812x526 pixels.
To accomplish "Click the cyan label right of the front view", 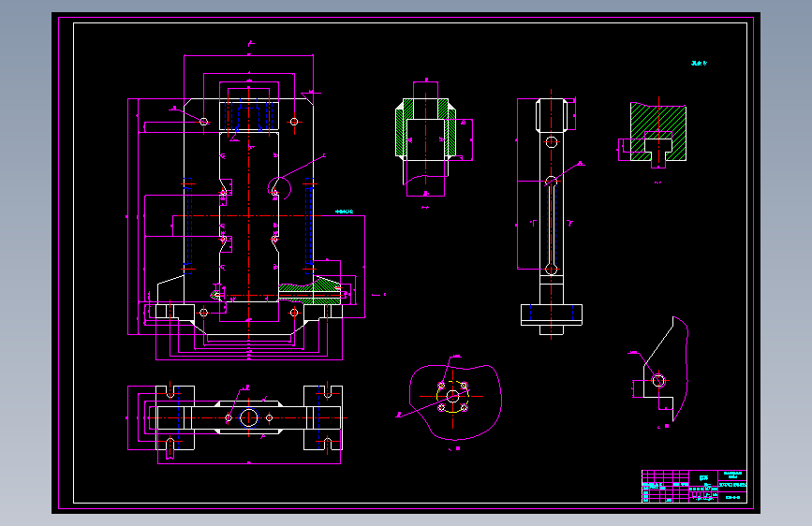I will pyautogui.click(x=344, y=212).
